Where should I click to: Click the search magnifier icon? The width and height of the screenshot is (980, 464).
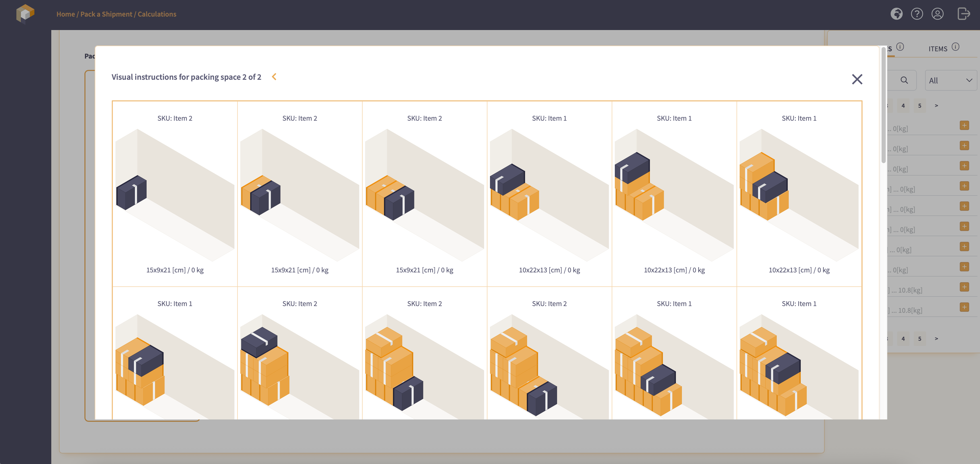[x=904, y=80]
